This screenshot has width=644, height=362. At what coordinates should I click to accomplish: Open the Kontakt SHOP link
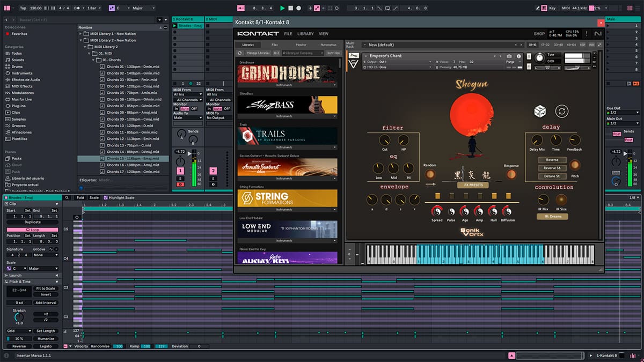pyautogui.click(x=539, y=34)
